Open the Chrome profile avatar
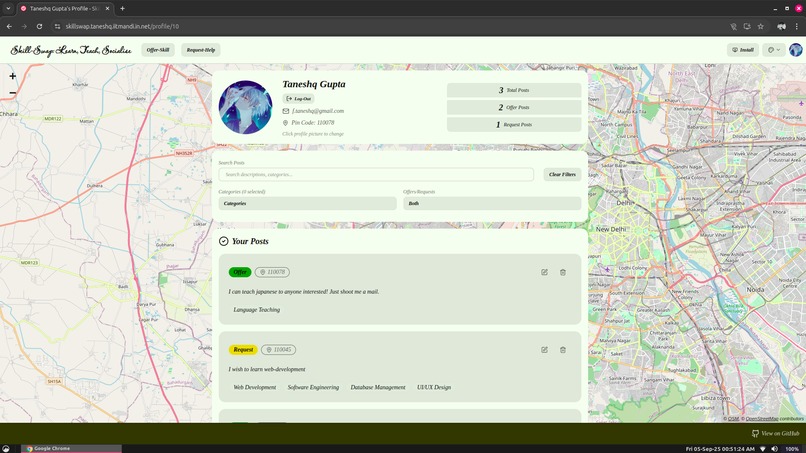Screen dimensions: 806x453 pos(781,26)
